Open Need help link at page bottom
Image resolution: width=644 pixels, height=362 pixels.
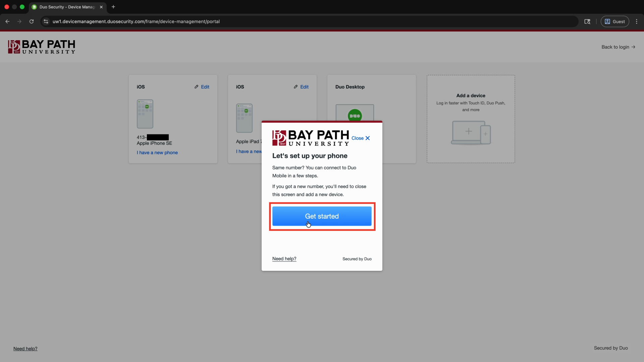[x=25, y=349]
